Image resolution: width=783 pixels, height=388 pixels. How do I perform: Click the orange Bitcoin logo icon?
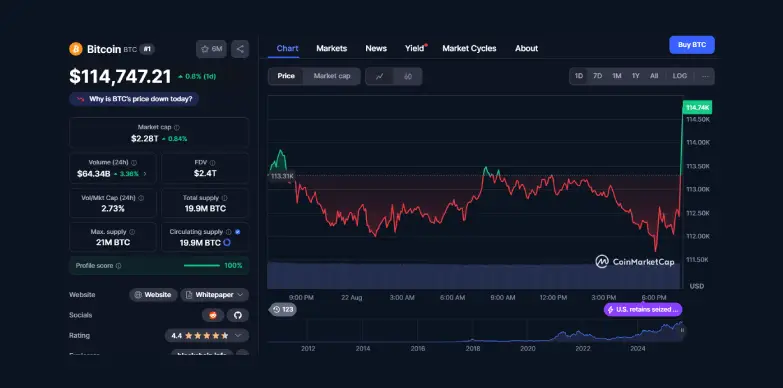coord(76,49)
